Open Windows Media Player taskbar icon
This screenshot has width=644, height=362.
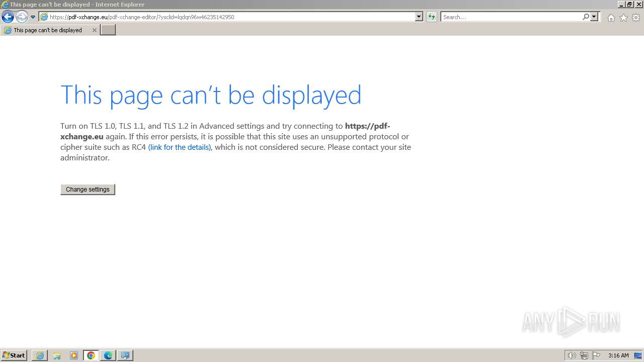point(74,355)
